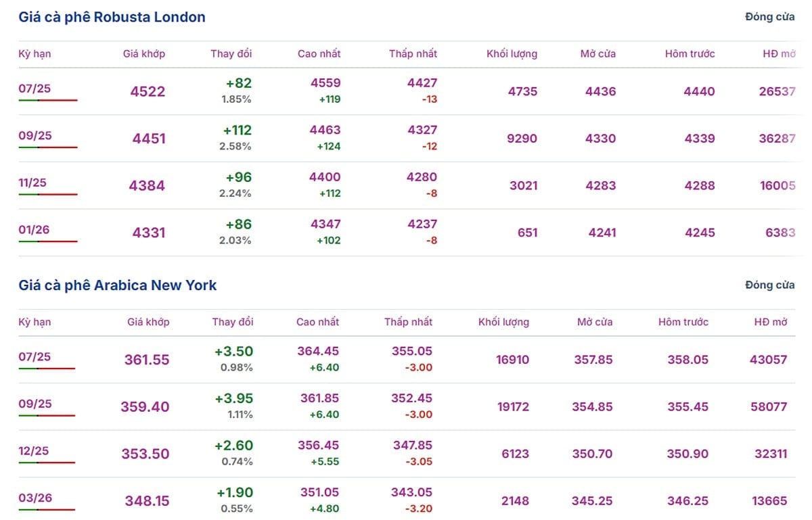Sort Robusta table by Giá khớp column
Viewport: 812px width, 520px height.
point(144,53)
